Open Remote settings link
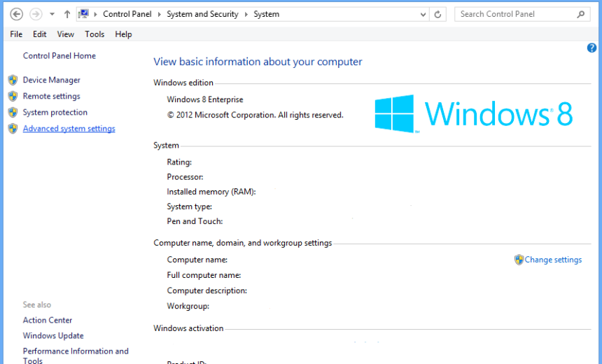 click(x=51, y=97)
